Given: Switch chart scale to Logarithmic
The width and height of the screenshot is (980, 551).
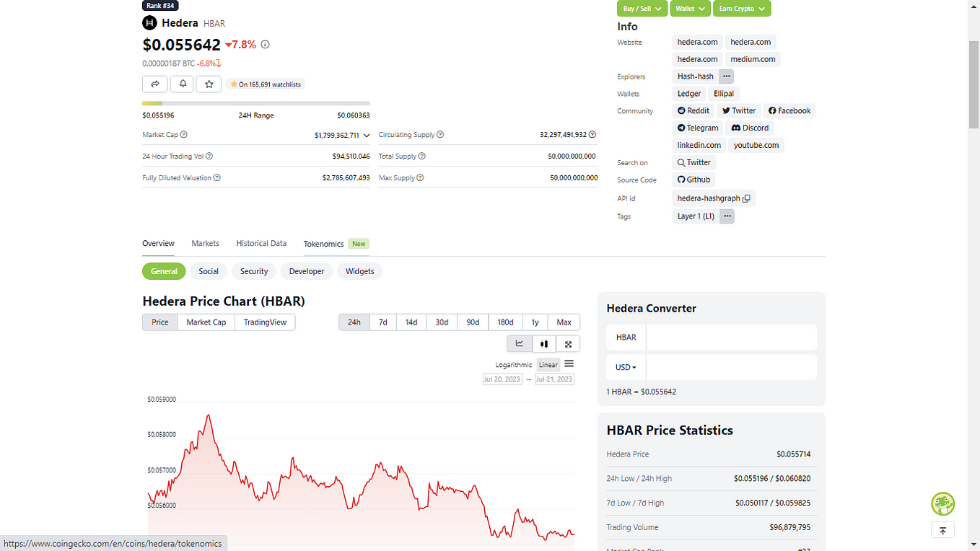Looking at the screenshot, I should (x=514, y=365).
